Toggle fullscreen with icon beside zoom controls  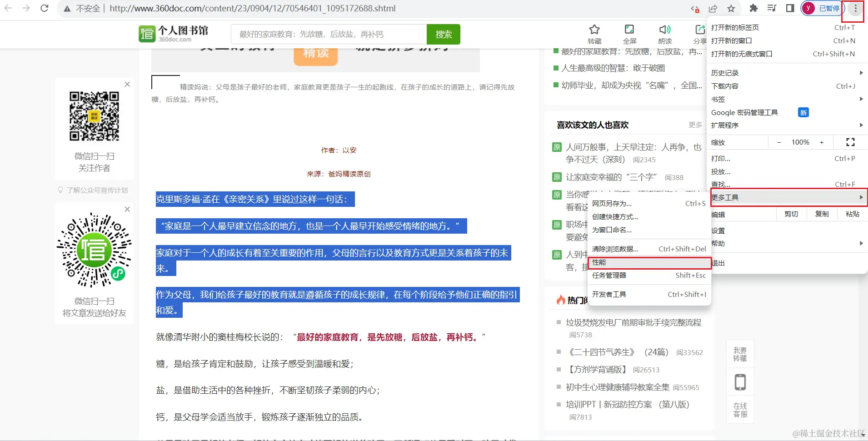click(x=850, y=142)
